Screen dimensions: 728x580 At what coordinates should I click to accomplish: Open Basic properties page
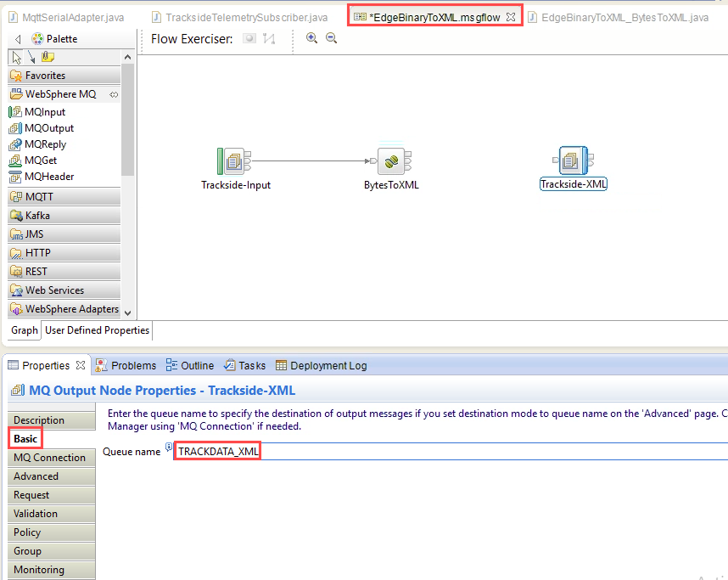[25, 439]
